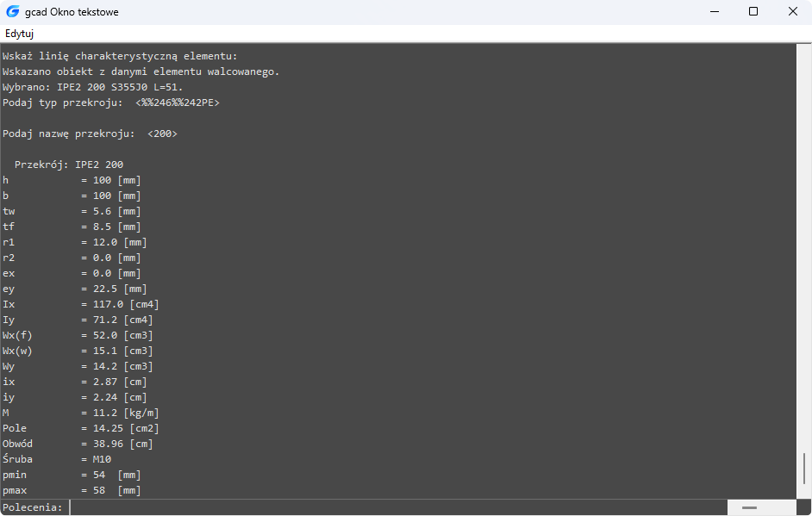
Task: Click the gcad application icon in title bar
Action: click(12, 11)
